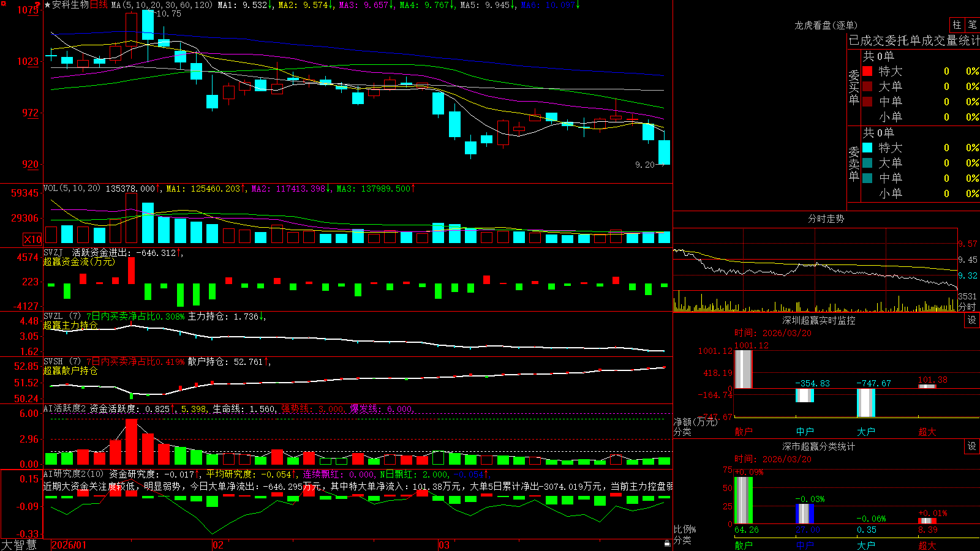
Task: Click the 02 month marker on the time axis
Action: [x=218, y=545]
